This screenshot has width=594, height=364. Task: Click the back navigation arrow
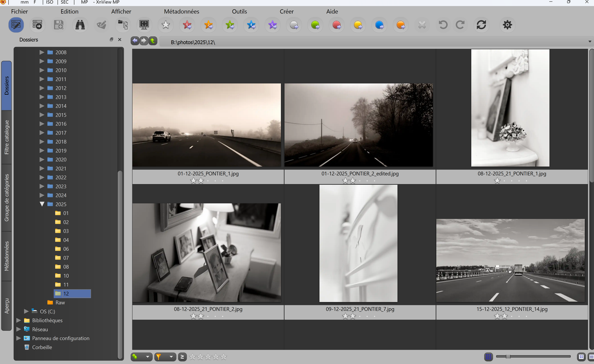(x=135, y=41)
